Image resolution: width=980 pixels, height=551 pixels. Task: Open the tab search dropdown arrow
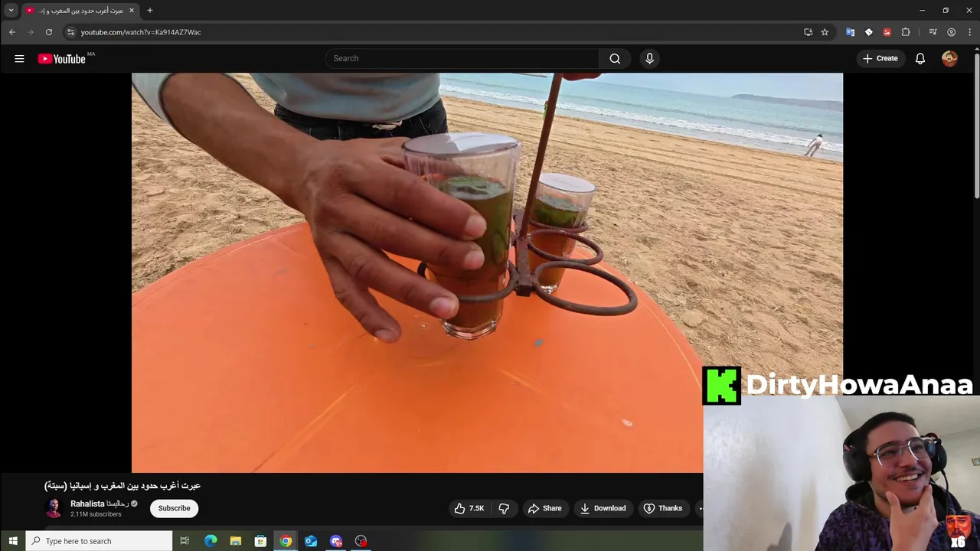pyautogui.click(x=11, y=10)
